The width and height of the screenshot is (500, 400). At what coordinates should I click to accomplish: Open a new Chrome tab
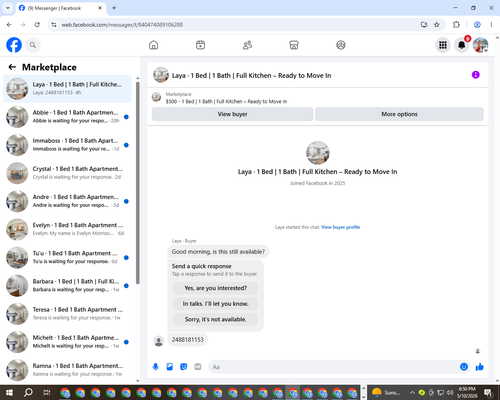click(114, 8)
